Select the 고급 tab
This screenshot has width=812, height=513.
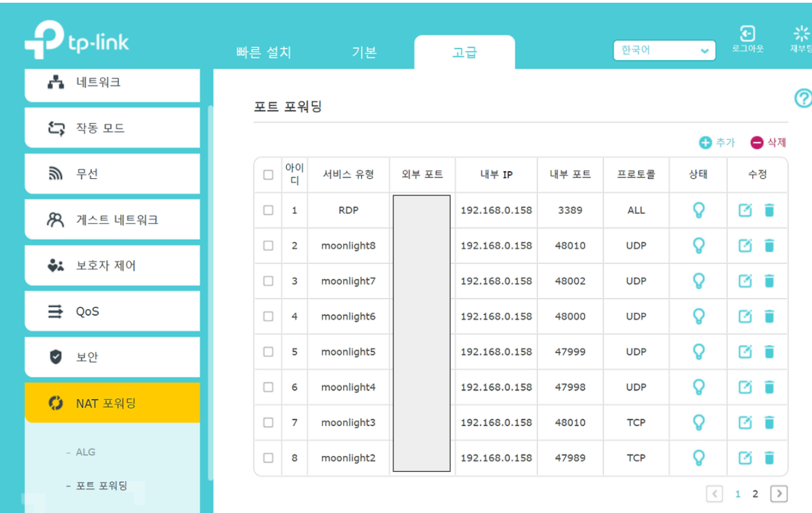465,53
